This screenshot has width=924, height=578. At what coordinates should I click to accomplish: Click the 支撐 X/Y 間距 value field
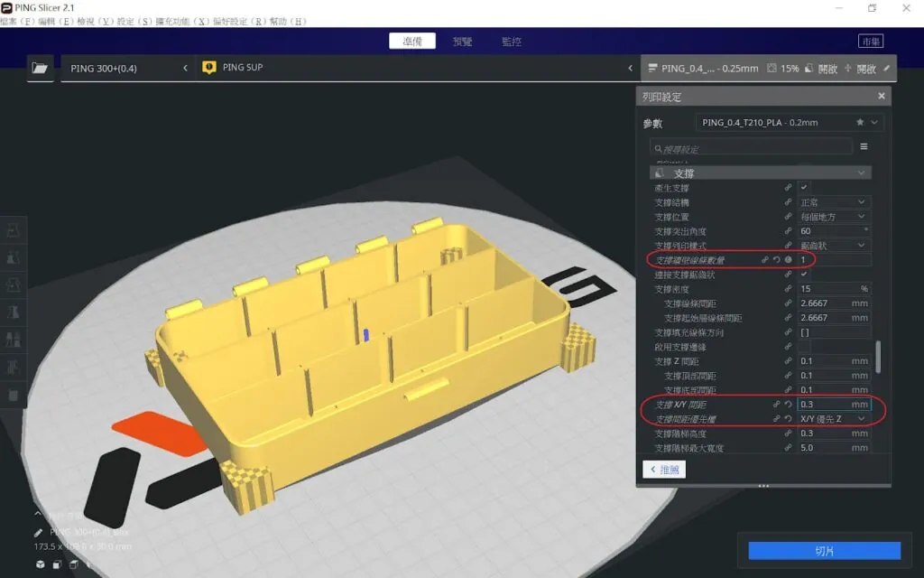click(834, 404)
